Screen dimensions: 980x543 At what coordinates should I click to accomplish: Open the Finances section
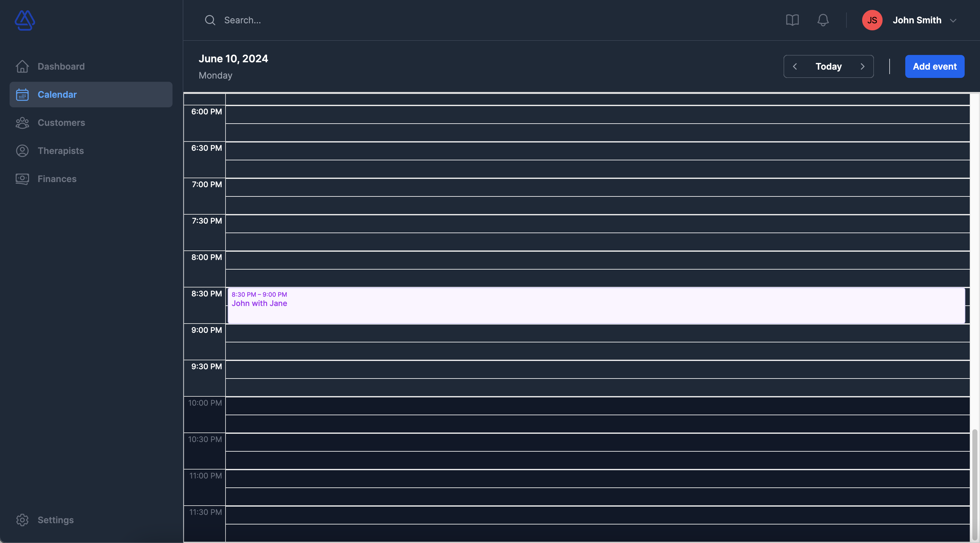pyautogui.click(x=57, y=179)
